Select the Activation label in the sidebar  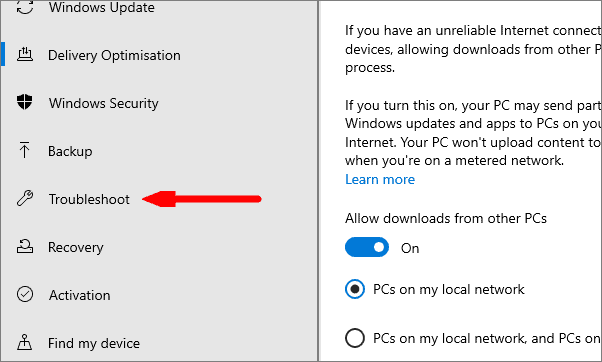click(x=79, y=295)
